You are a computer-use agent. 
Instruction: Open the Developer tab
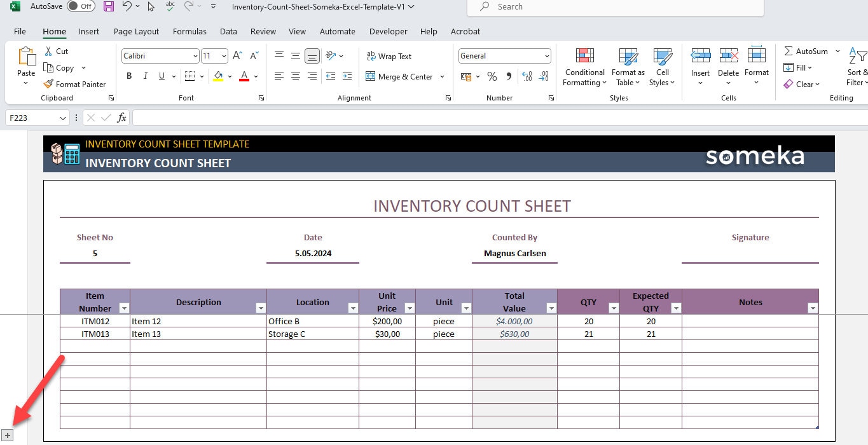tap(388, 31)
